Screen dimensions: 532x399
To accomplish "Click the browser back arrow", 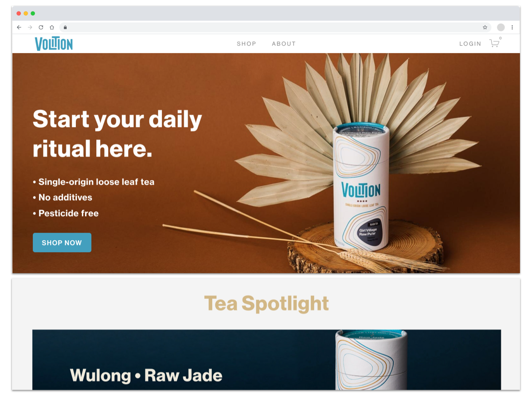I will (19, 27).
